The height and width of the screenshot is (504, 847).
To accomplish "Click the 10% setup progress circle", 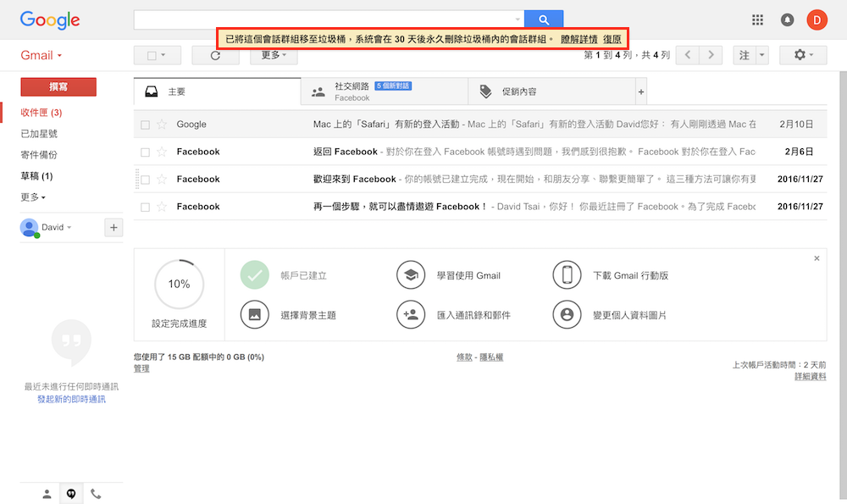I will (x=179, y=285).
